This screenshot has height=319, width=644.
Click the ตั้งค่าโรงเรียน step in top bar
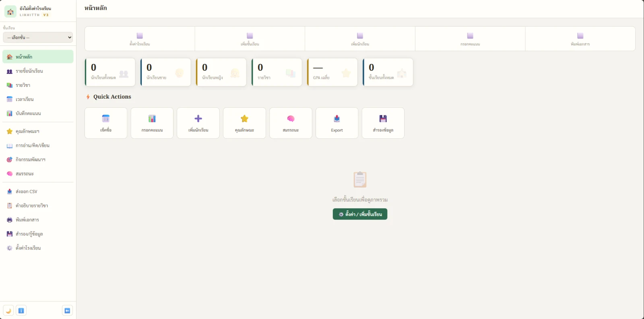point(140,39)
